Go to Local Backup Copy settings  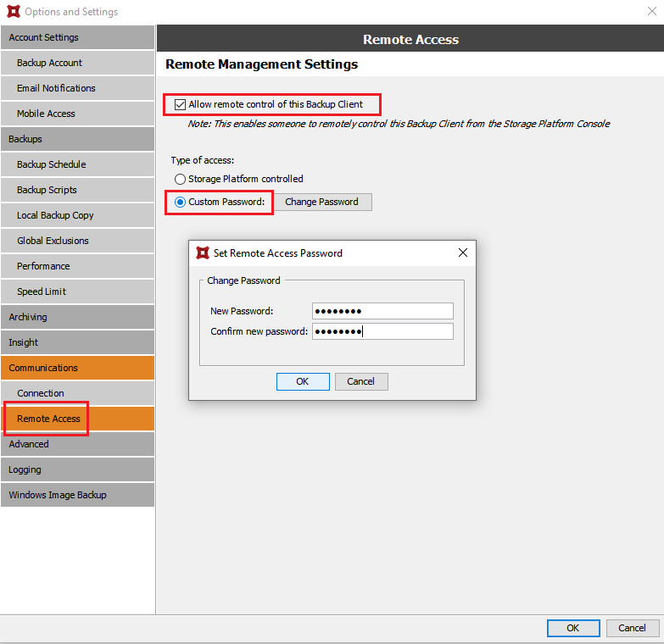[x=77, y=215]
